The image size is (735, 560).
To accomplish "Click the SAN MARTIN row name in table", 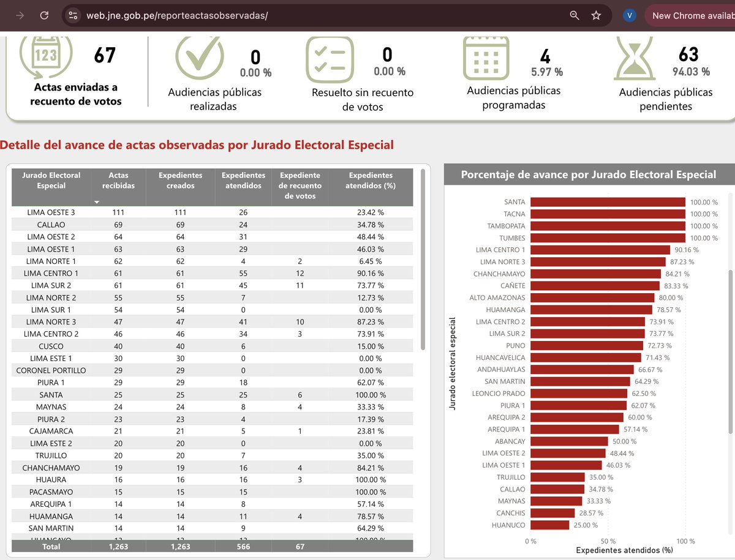I will point(51,528).
